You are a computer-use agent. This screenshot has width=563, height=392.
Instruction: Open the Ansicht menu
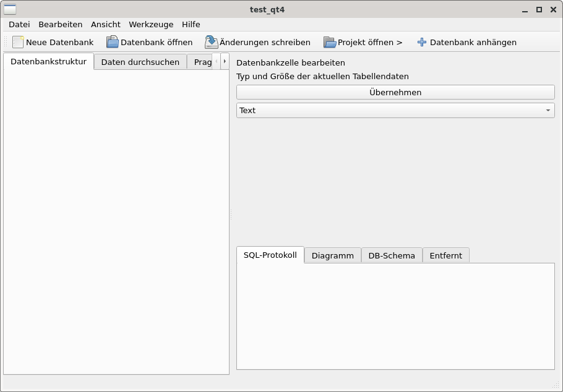[106, 24]
